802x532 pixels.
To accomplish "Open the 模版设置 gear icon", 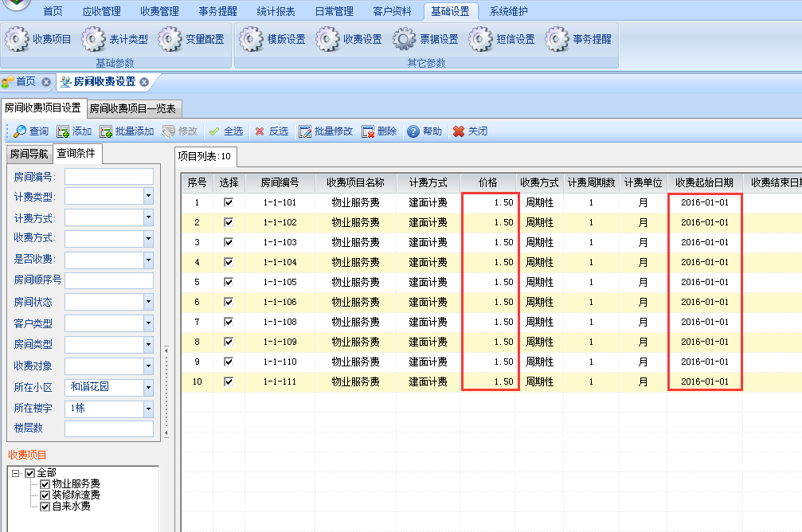I will 251,39.
